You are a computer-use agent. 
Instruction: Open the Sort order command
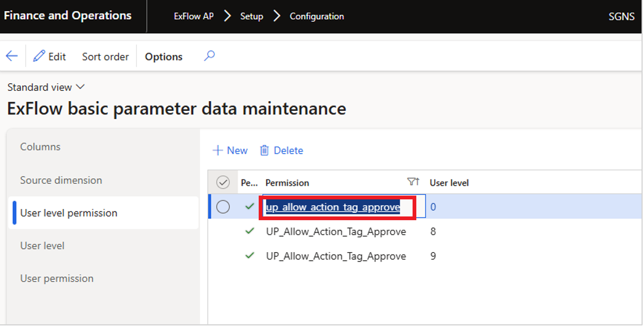[105, 57]
